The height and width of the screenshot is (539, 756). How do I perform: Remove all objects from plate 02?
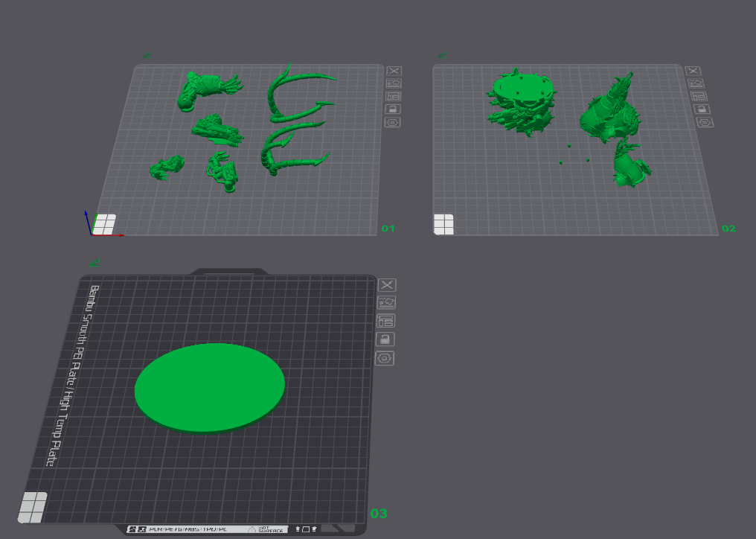693,71
